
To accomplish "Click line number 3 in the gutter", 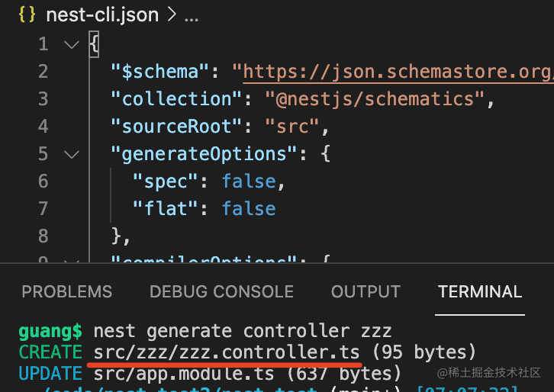I will [43, 99].
